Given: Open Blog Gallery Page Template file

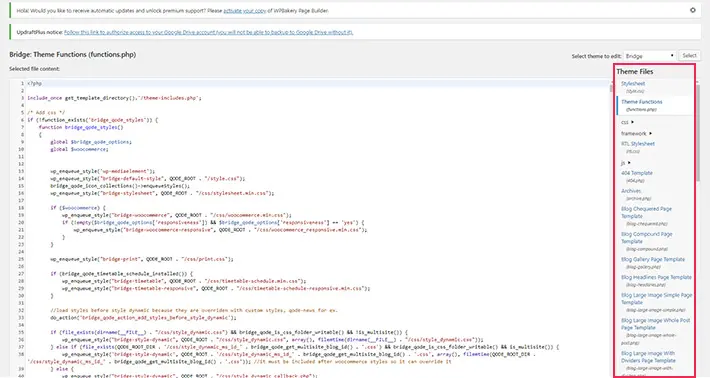Looking at the screenshot, I should point(653,259).
